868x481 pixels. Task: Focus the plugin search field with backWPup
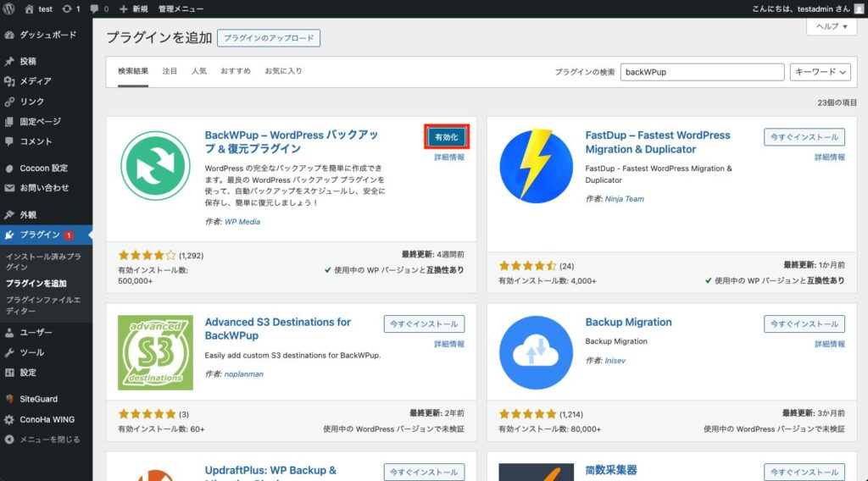pyautogui.click(x=702, y=72)
